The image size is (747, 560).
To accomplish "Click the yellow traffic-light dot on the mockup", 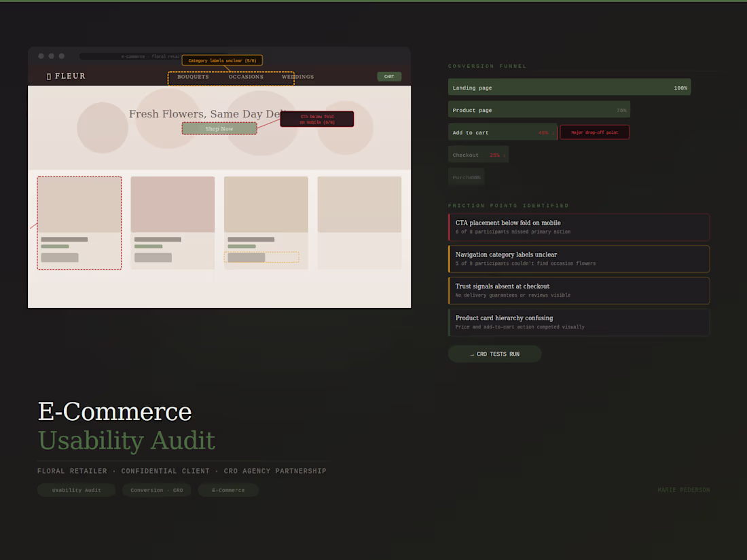I will pyautogui.click(x=51, y=56).
